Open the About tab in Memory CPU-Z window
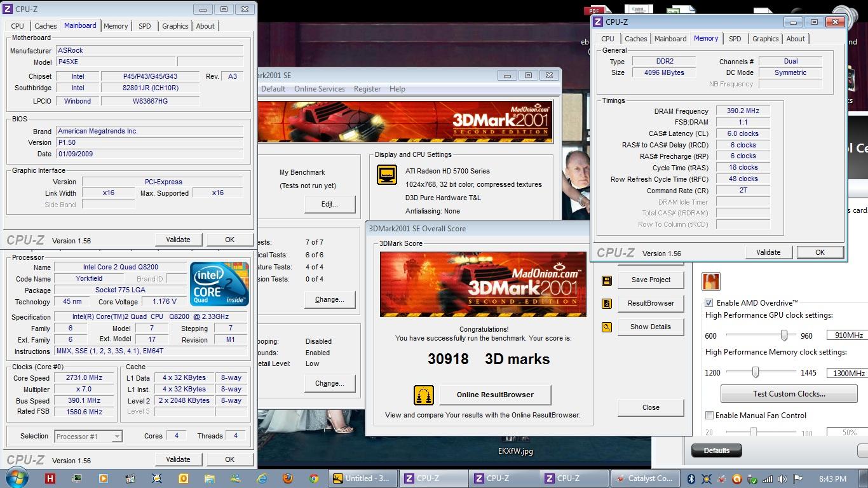The height and width of the screenshot is (488, 868). [x=796, y=39]
